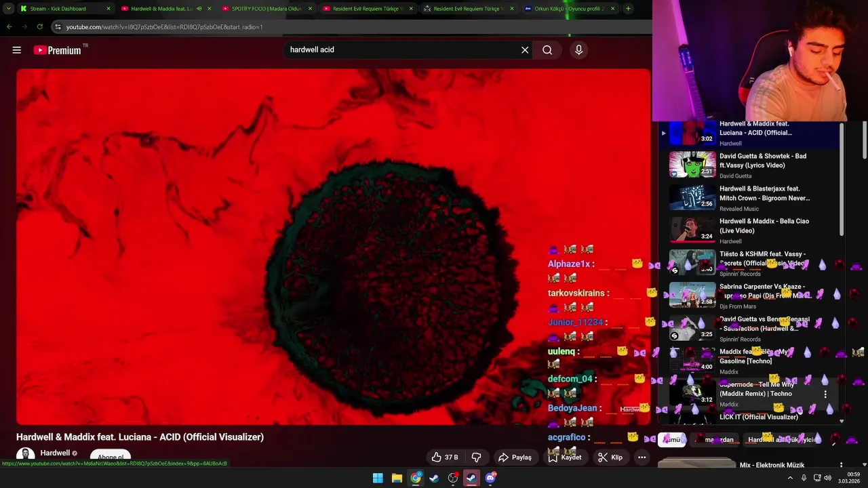Clear the search box with the X
Viewport: 868px width, 488px height.
[525, 49]
